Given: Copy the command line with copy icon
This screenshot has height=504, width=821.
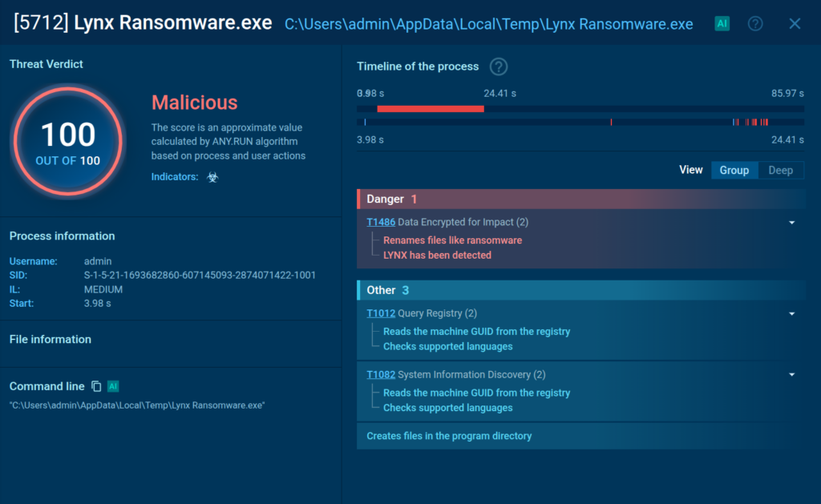Looking at the screenshot, I should coord(96,386).
